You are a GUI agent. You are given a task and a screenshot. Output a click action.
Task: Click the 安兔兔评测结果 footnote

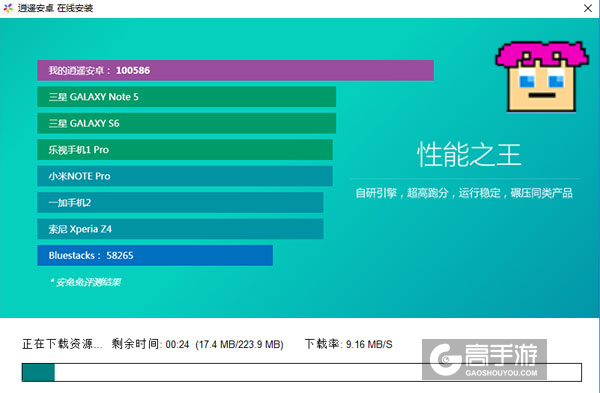tap(85, 282)
